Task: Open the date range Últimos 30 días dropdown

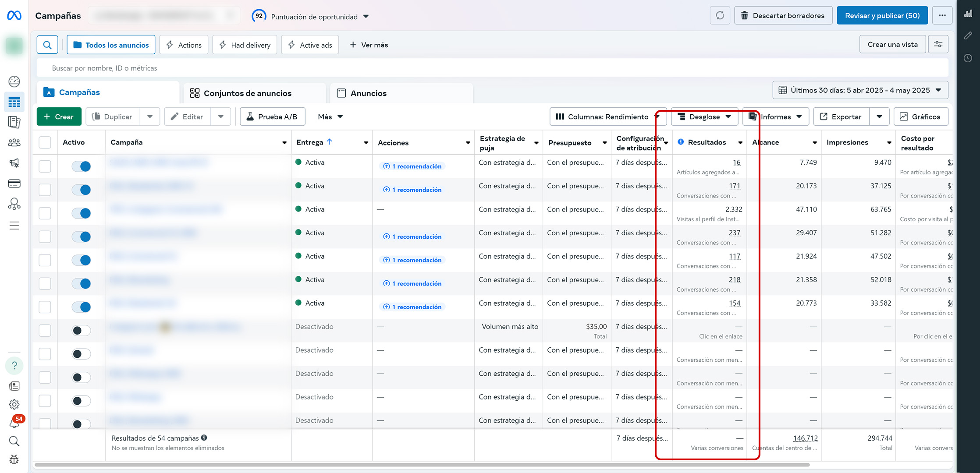Action: pyautogui.click(x=860, y=90)
